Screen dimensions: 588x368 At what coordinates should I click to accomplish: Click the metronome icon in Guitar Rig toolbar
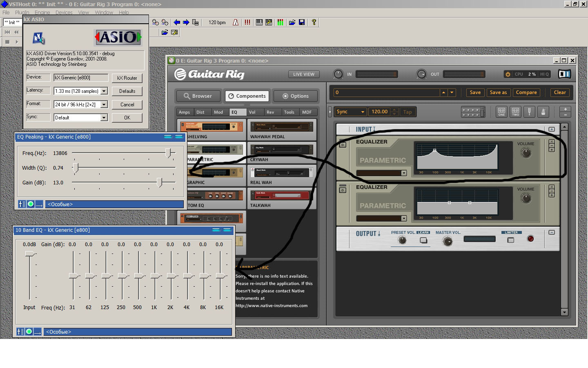tap(543, 112)
